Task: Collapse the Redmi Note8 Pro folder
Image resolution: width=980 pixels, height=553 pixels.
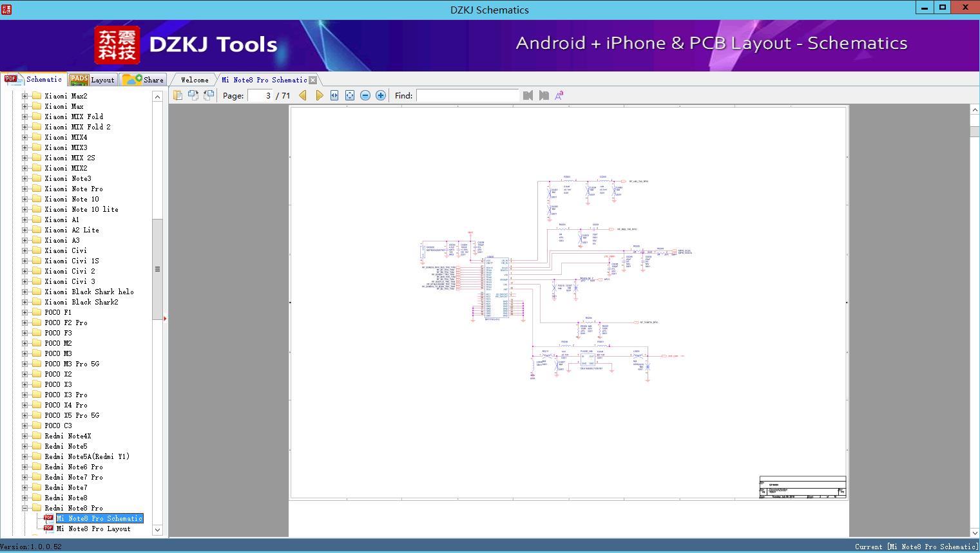Action: [x=25, y=508]
